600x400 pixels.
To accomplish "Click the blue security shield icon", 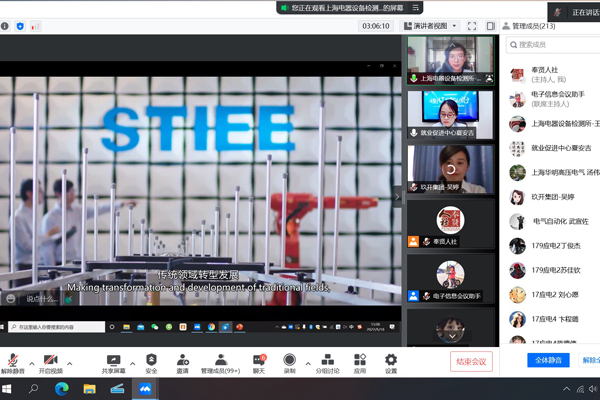I will point(20,26).
